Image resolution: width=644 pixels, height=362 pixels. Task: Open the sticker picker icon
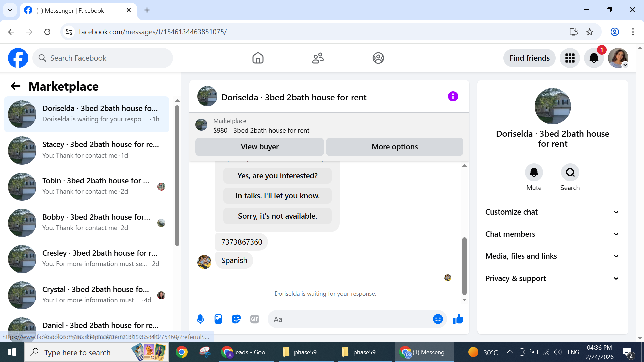point(236,319)
